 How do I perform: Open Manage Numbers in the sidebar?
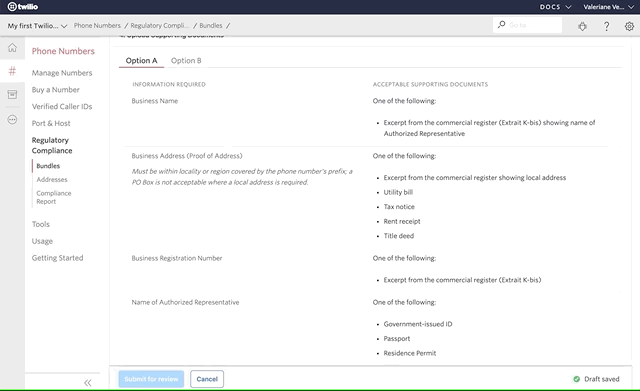pos(62,73)
